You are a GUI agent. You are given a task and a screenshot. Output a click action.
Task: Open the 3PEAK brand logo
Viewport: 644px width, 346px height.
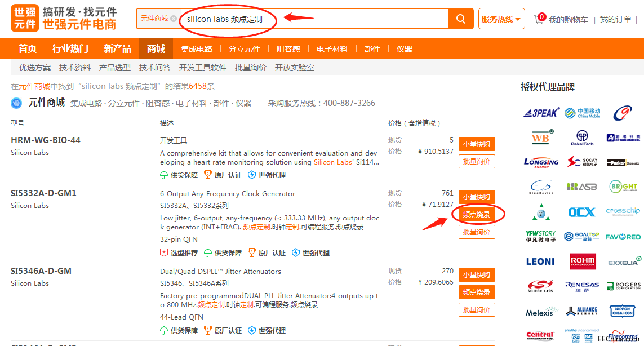(x=541, y=113)
